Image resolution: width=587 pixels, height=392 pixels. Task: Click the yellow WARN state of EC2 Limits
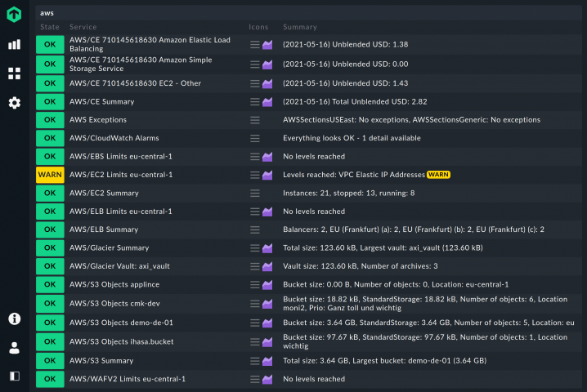(50, 175)
